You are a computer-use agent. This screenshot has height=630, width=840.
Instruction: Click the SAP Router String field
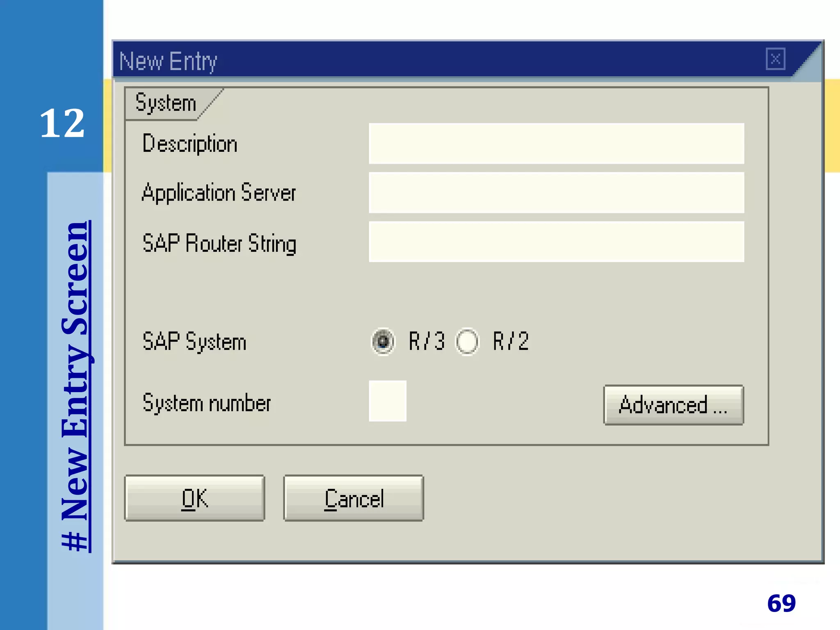556,242
